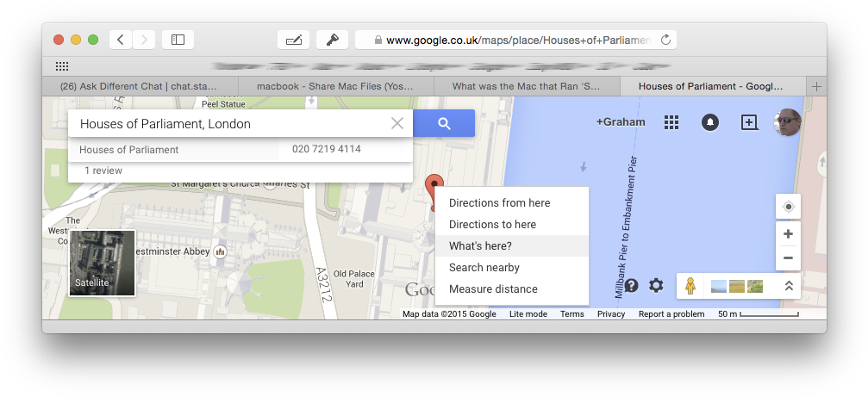Show my location on the map
Viewport: 868px width, 397px height.
coord(789,207)
